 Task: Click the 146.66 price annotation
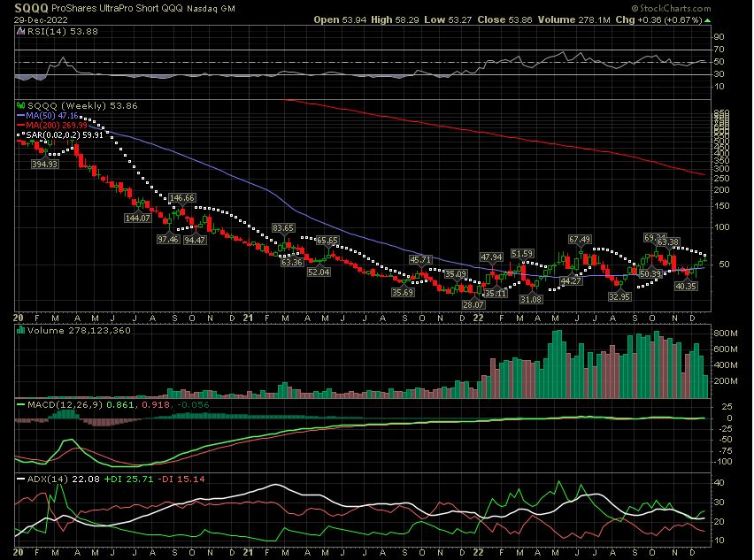182,197
